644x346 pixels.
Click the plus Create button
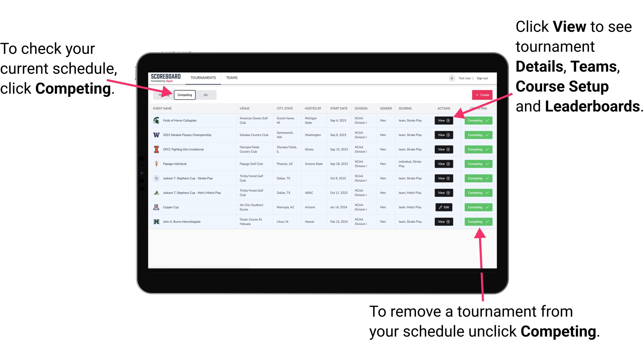pos(481,95)
